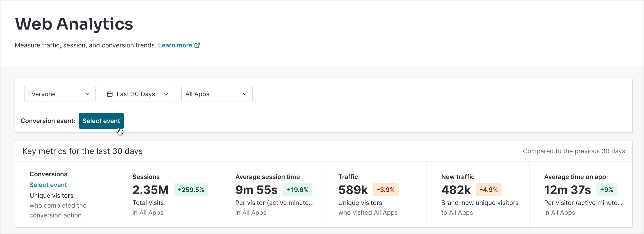This screenshot has width=644, height=234.
Task: Click the teal Select event button
Action: tap(101, 121)
